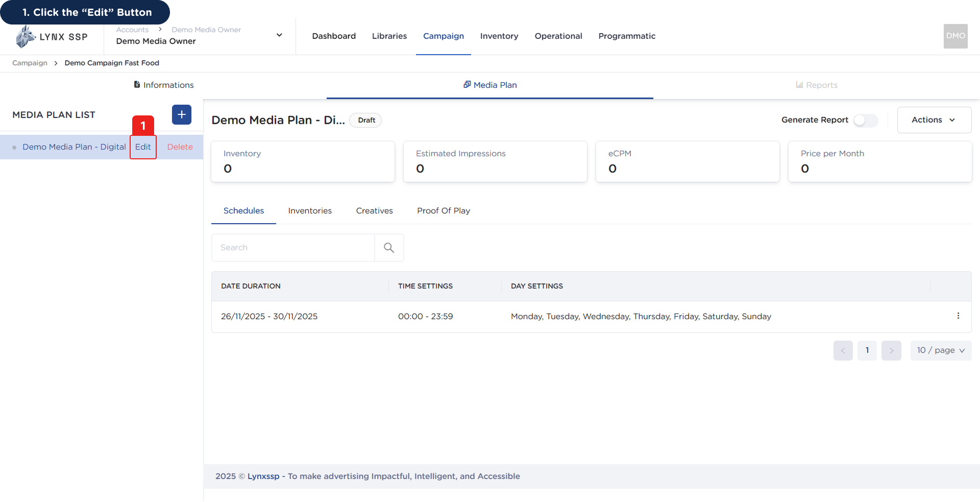Click the eCPM card
980x502 pixels.
(x=688, y=161)
